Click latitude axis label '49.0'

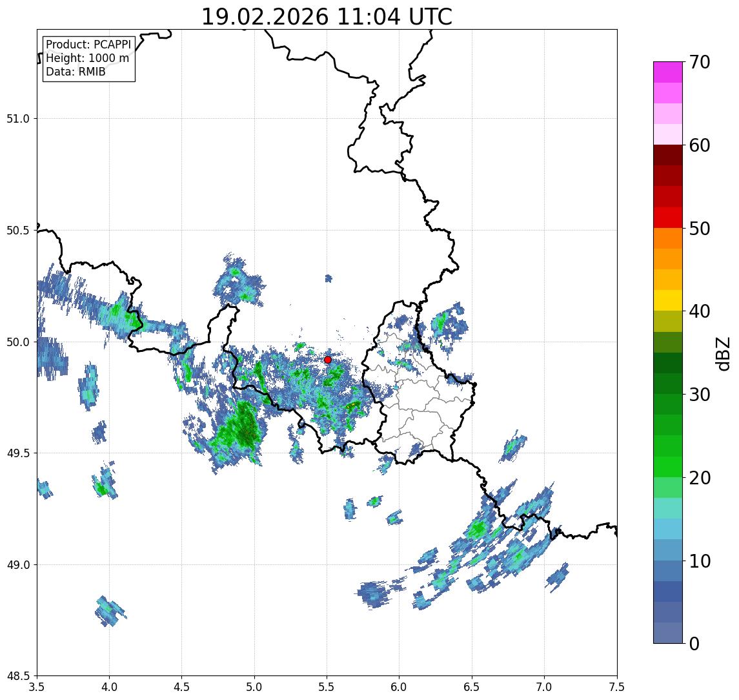(18, 564)
